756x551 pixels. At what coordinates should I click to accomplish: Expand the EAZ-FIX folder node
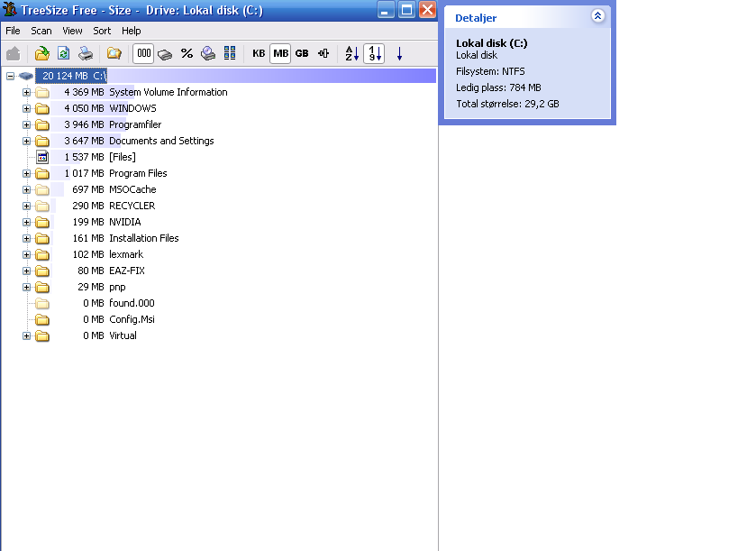click(26, 271)
